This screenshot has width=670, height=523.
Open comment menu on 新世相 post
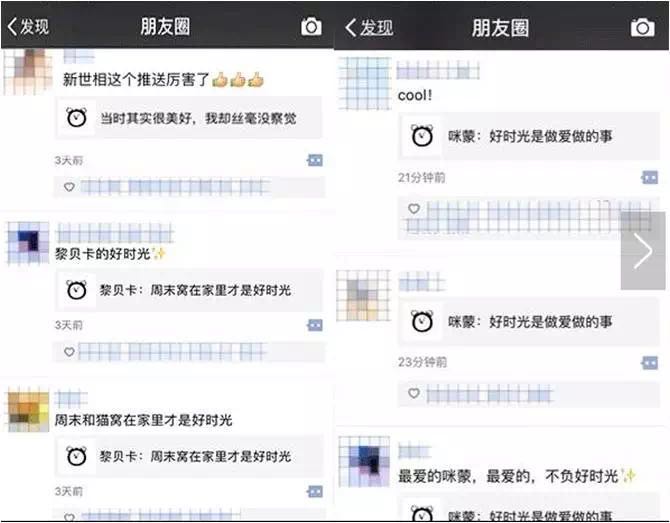pos(315,160)
